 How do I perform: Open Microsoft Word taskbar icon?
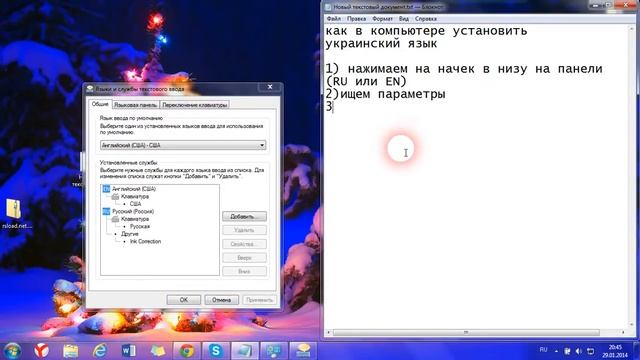(129, 350)
